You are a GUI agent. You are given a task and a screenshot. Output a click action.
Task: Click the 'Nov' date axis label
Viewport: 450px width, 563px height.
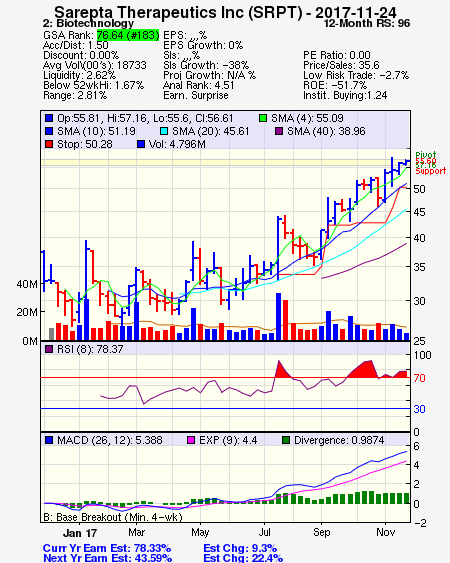click(385, 532)
